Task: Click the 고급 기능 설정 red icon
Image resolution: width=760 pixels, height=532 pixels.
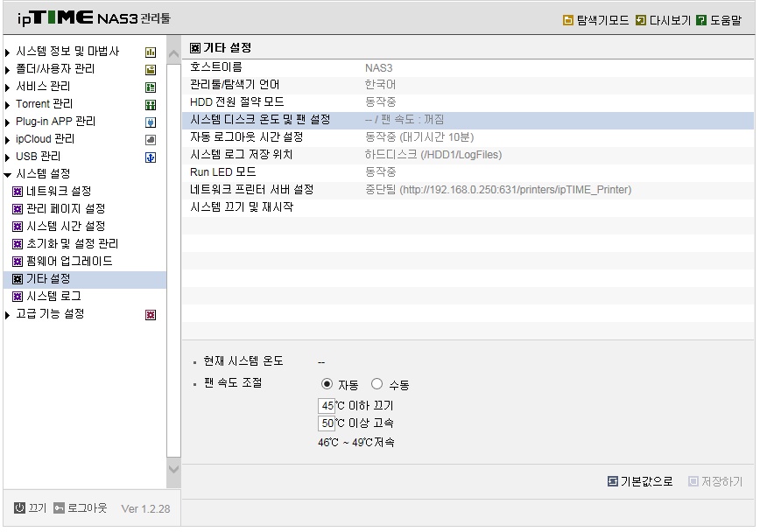Action: [x=151, y=314]
